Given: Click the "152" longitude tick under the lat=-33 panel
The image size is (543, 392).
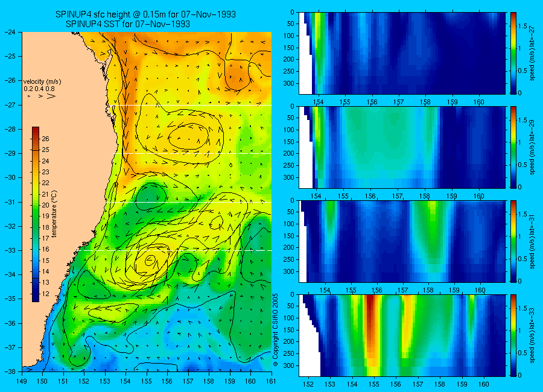Looking at the screenshot, I should pos(308,384).
